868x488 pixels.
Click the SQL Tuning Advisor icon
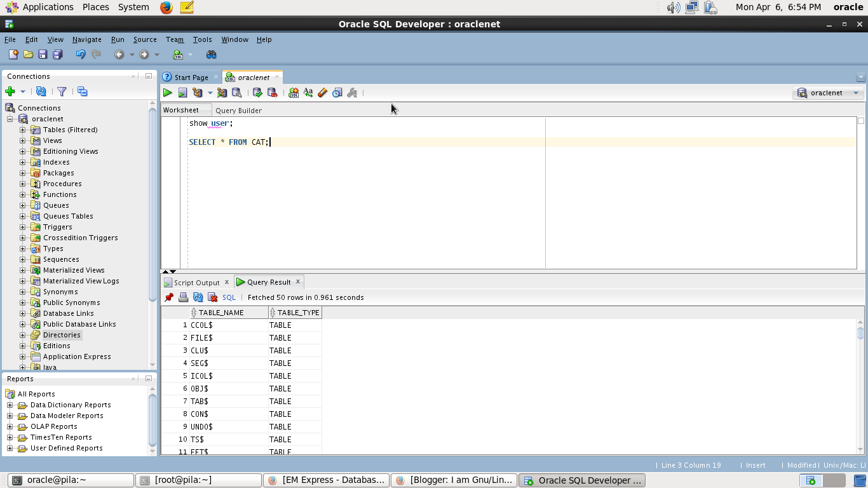237,93
